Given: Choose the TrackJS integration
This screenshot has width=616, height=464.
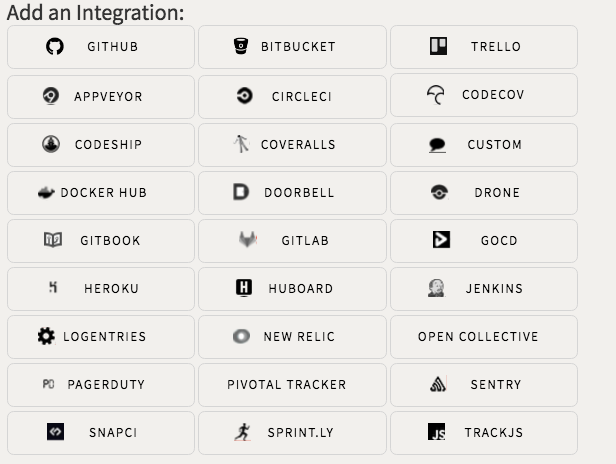Looking at the screenshot, I should 484,433.
